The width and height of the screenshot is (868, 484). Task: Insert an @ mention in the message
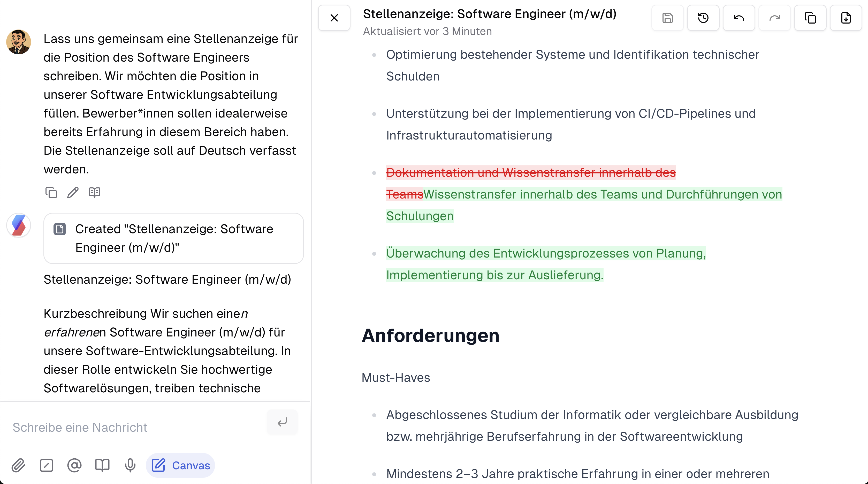(x=74, y=465)
